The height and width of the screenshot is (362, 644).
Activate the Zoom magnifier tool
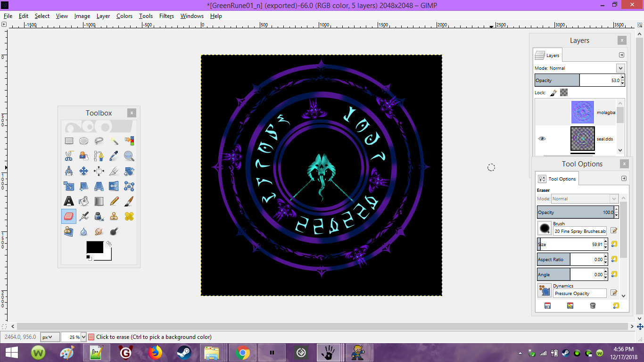(129, 156)
